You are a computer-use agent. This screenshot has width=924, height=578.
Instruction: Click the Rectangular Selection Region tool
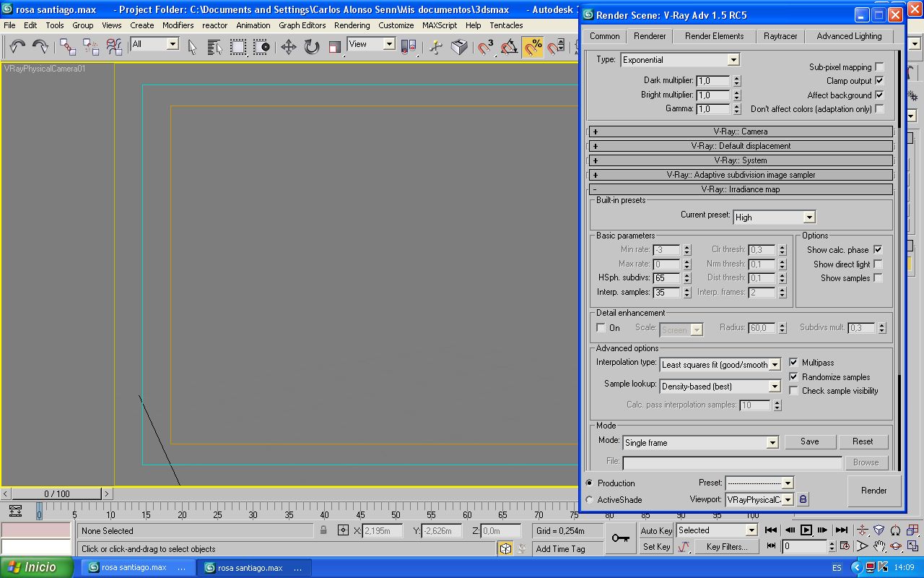237,47
